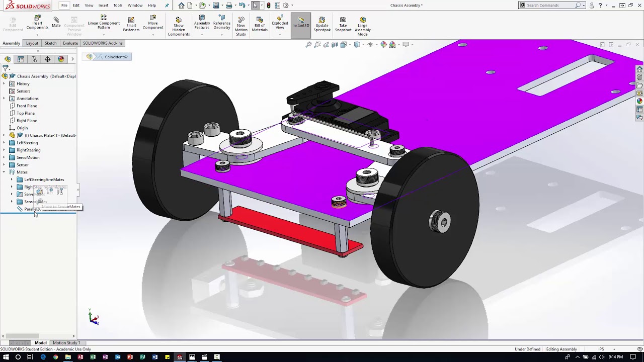Create a new document

[x=191, y=6]
